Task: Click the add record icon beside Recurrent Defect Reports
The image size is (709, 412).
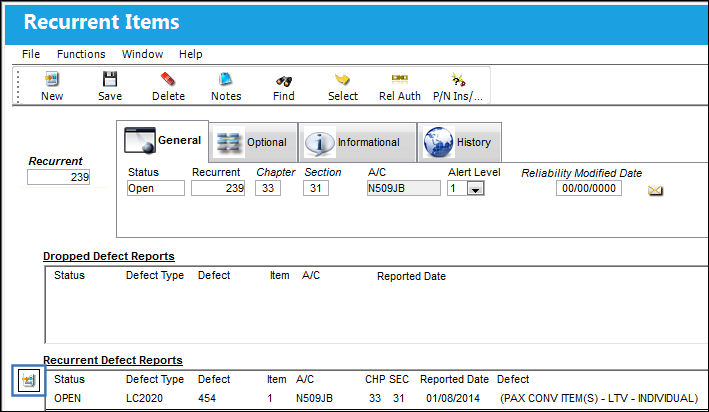Action: (x=28, y=380)
